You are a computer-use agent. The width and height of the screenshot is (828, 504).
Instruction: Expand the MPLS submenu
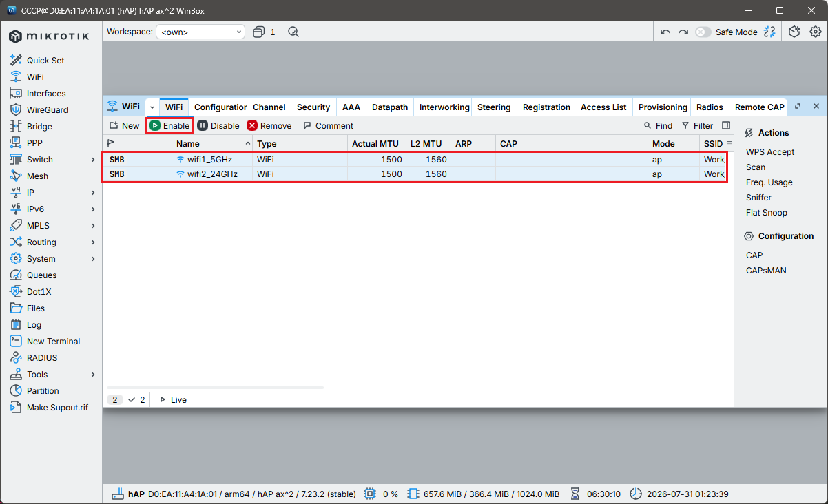point(93,225)
